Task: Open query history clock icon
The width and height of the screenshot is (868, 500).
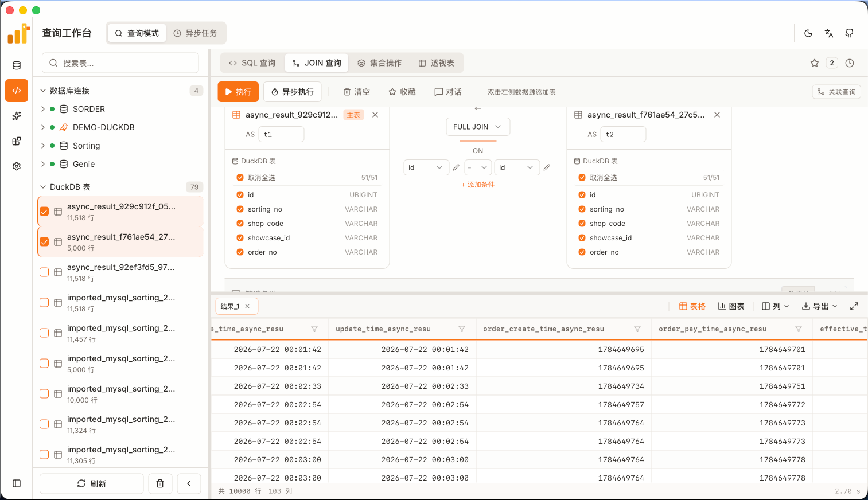Action: point(850,63)
